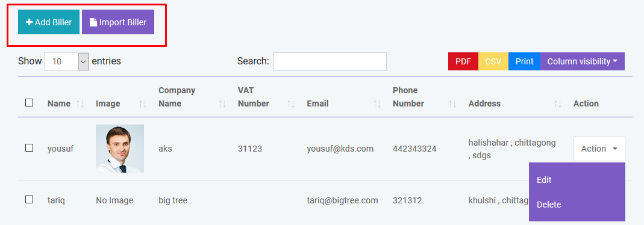The height and width of the screenshot is (225, 644).
Task: Export table using yellow CSV button
Action: (x=493, y=61)
